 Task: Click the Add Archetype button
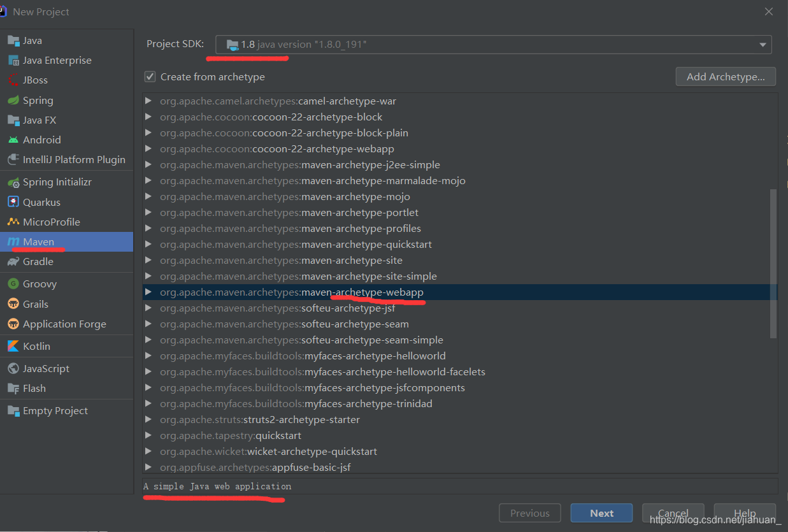pos(726,76)
